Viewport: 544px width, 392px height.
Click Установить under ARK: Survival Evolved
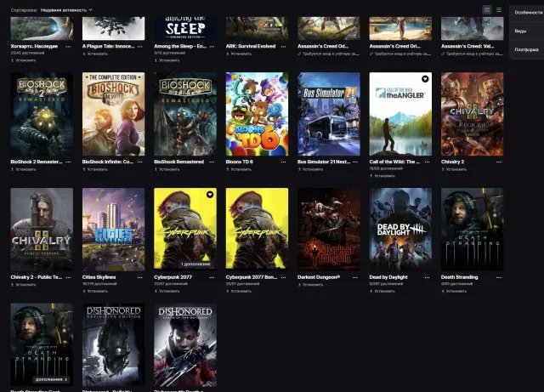tap(239, 54)
